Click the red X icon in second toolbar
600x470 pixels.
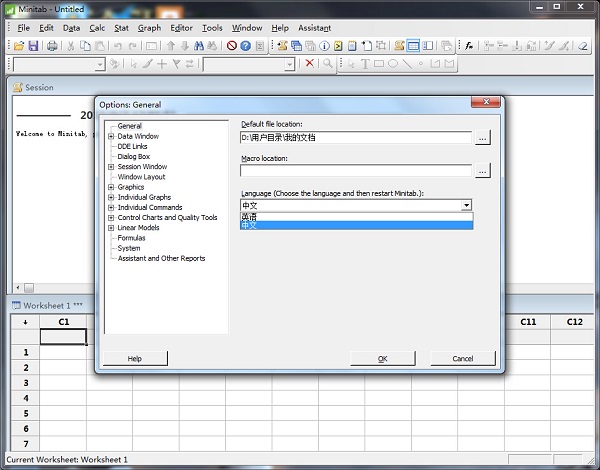(309, 64)
